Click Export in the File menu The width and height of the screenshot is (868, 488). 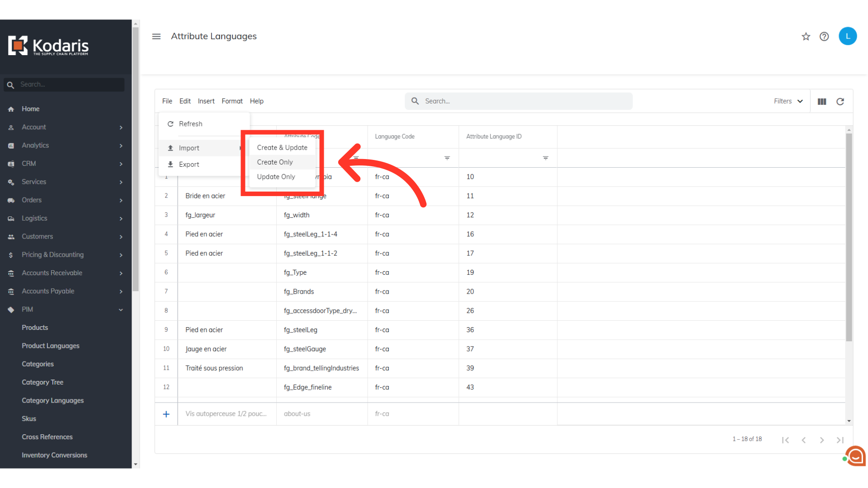click(x=189, y=164)
